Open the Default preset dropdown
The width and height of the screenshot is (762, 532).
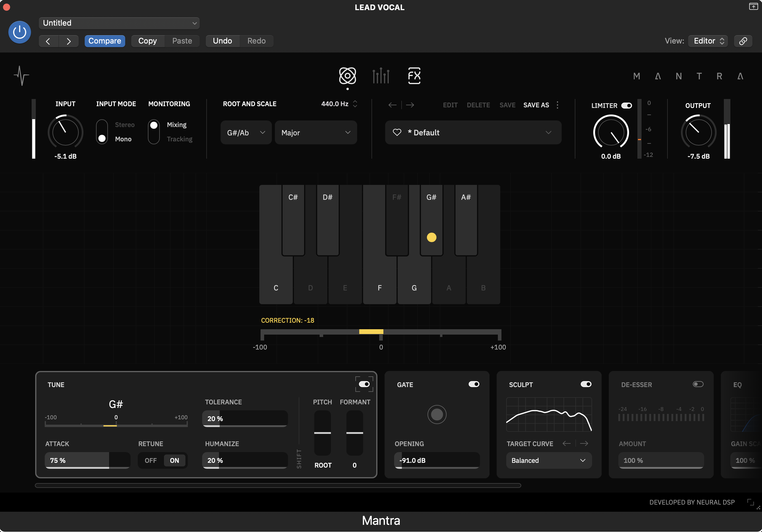(473, 132)
